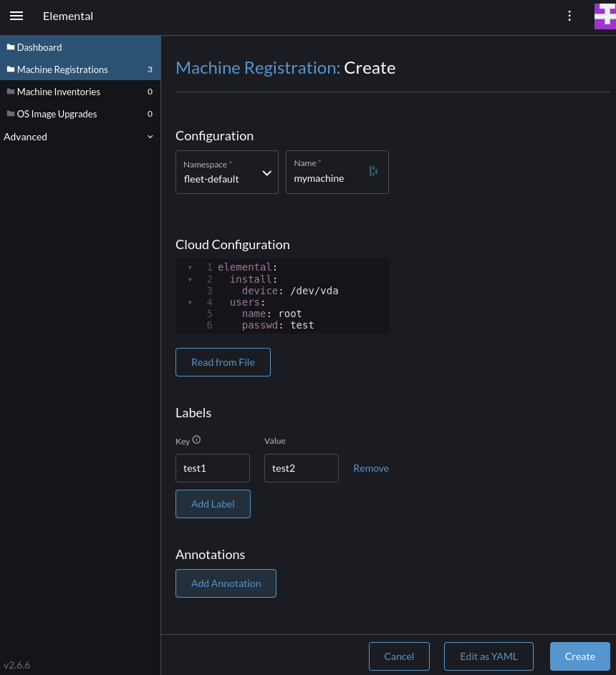Image resolution: width=616 pixels, height=675 pixels.
Task: Click the purple user avatar icon
Action: point(605,16)
